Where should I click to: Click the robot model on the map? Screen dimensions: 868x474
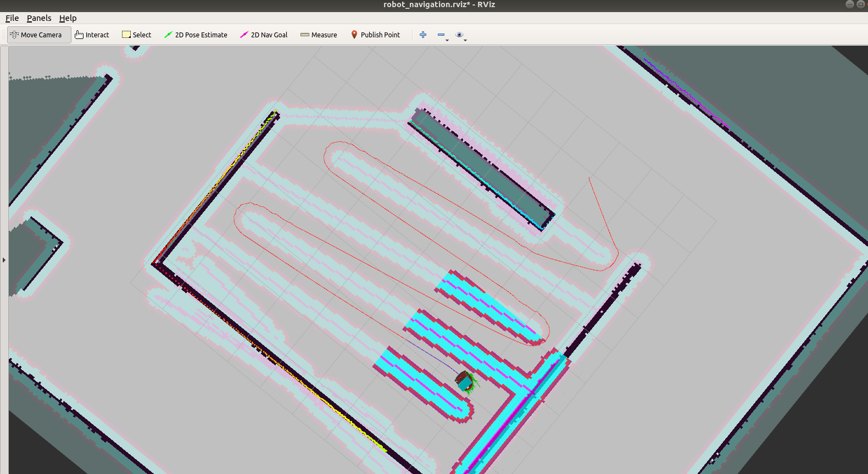point(465,381)
